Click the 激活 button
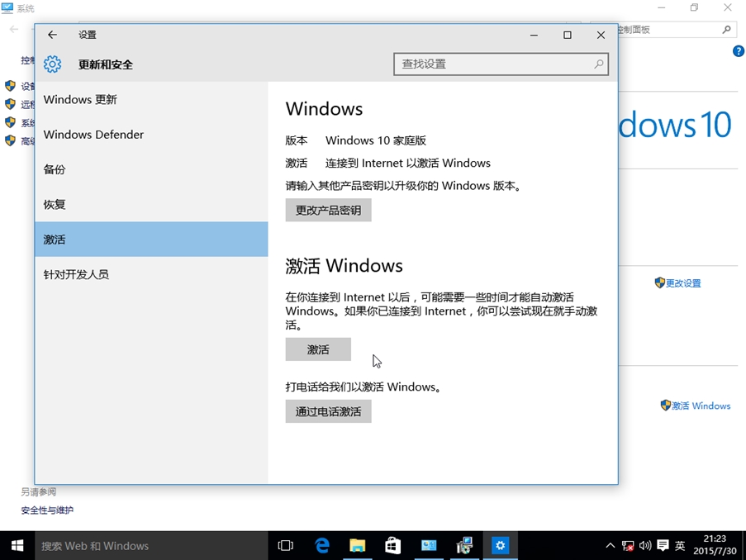The height and width of the screenshot is (560, 746). pos(318,349)
